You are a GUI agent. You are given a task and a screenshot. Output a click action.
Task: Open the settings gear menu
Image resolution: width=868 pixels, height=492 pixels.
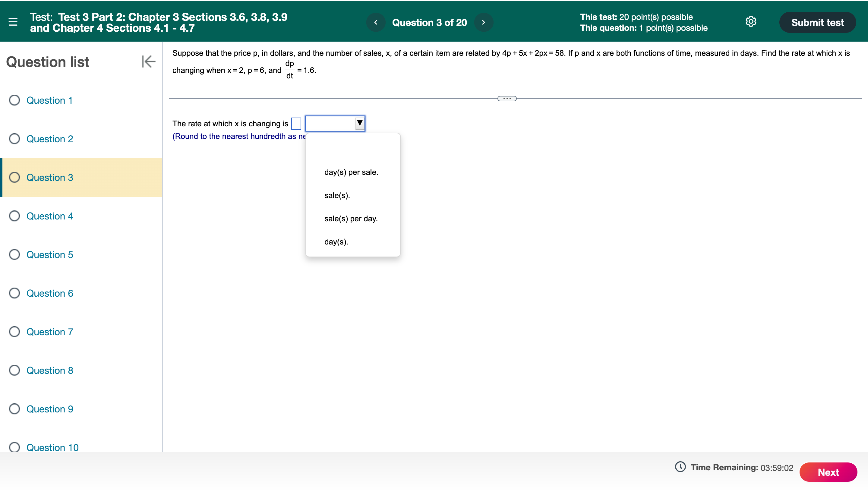click(x=751, y=21)
